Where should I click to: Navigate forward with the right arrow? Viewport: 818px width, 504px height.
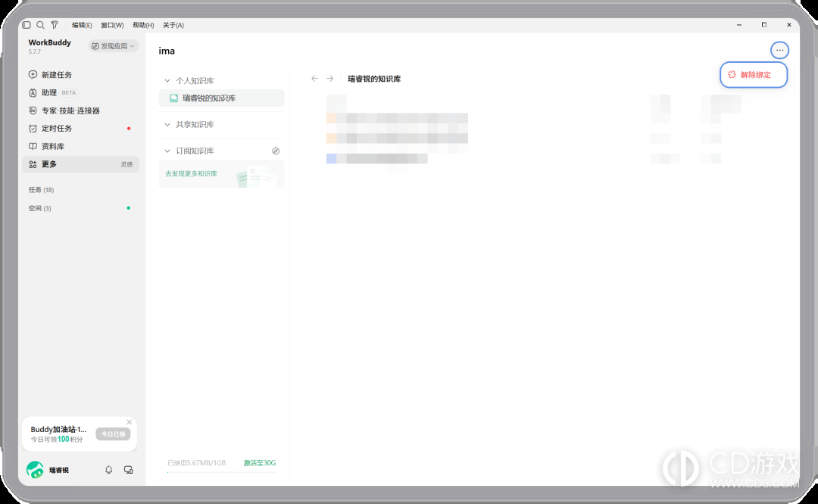[329, 79]
